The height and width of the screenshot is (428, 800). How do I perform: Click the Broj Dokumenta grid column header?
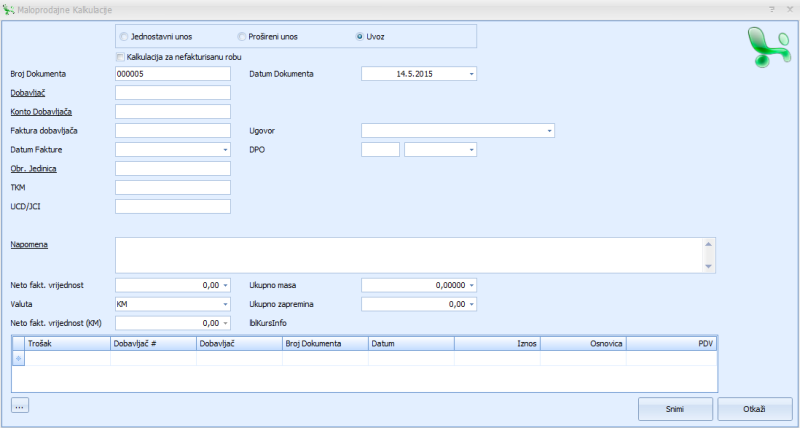325,344
